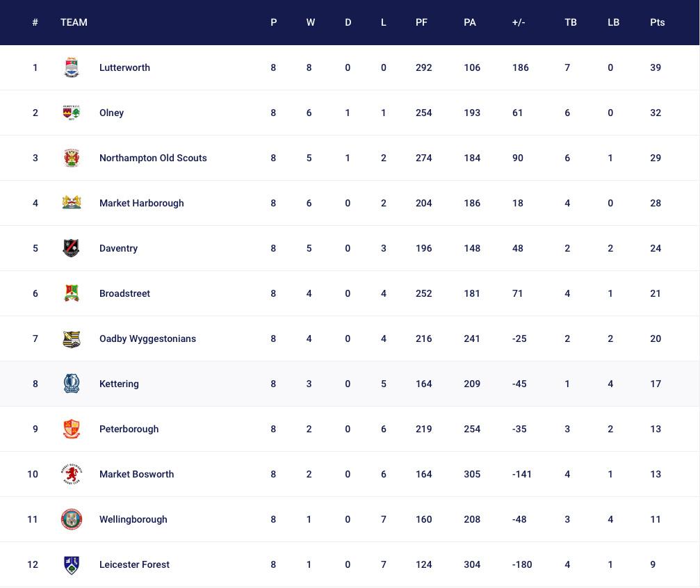This screenshot has height=588, width=700.
Task: Open the Lutterworth team link
Action: [x=124, y=67]
